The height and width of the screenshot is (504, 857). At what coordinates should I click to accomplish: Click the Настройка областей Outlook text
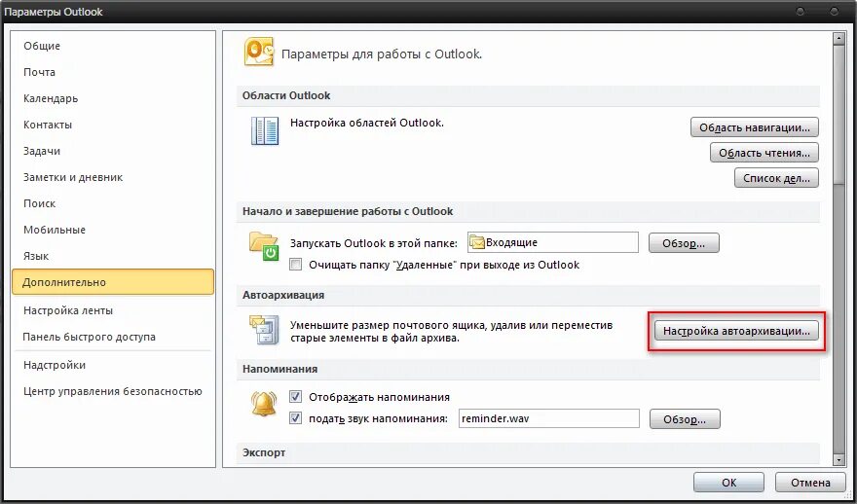(367, 123)
